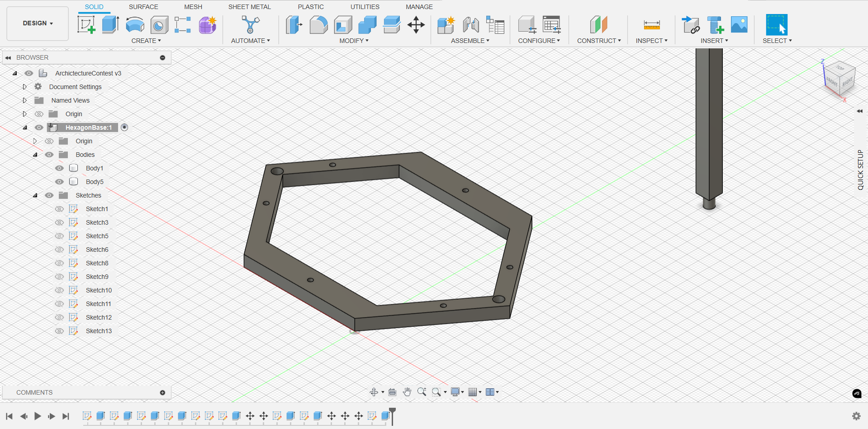Click the ViewCube in the corner
Viewport: 868px width, 429px height.
(x=840, y=78)
